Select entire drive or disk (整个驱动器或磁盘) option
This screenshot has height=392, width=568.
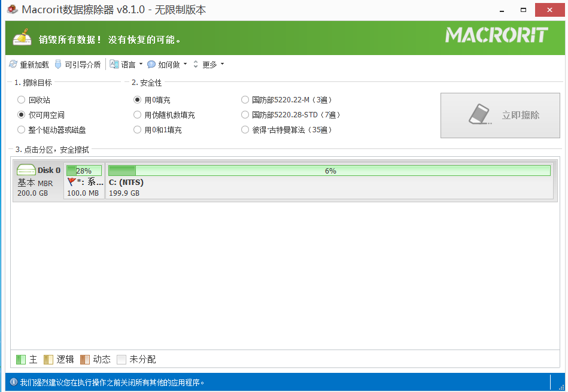coord(52,130)
